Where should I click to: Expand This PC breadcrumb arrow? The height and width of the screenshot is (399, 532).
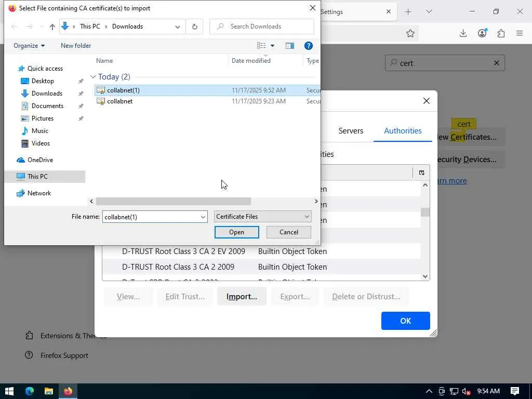(106, 26)
